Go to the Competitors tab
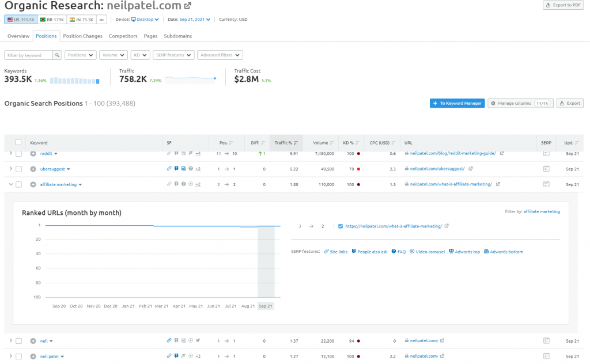 click(123, 36)
